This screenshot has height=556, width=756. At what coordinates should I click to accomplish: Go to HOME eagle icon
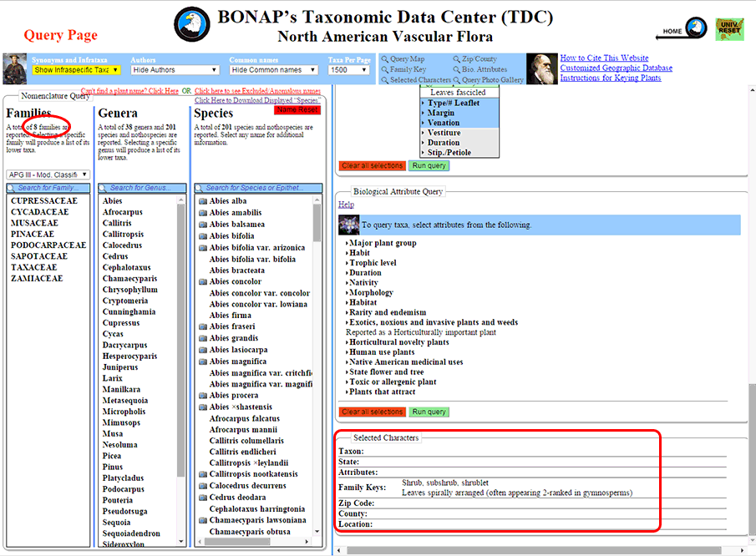pyautogui.click(x=696, y=28)
